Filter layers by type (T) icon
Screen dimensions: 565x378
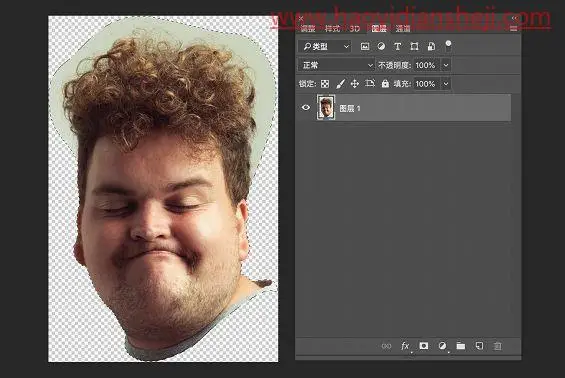397,46
